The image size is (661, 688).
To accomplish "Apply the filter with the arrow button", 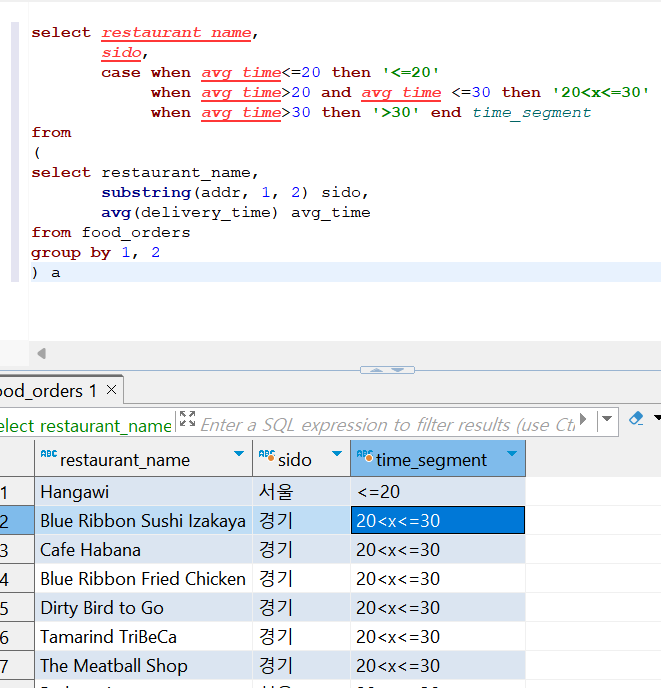I will coord(583,419).
